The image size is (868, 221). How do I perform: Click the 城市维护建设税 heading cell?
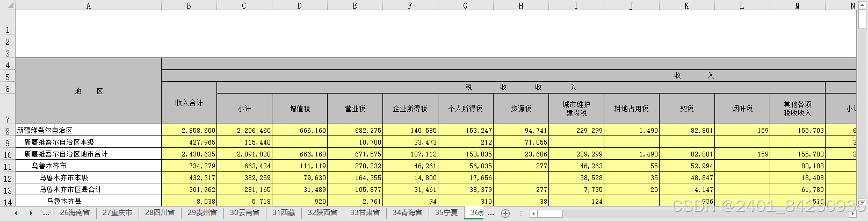(576, 109)
